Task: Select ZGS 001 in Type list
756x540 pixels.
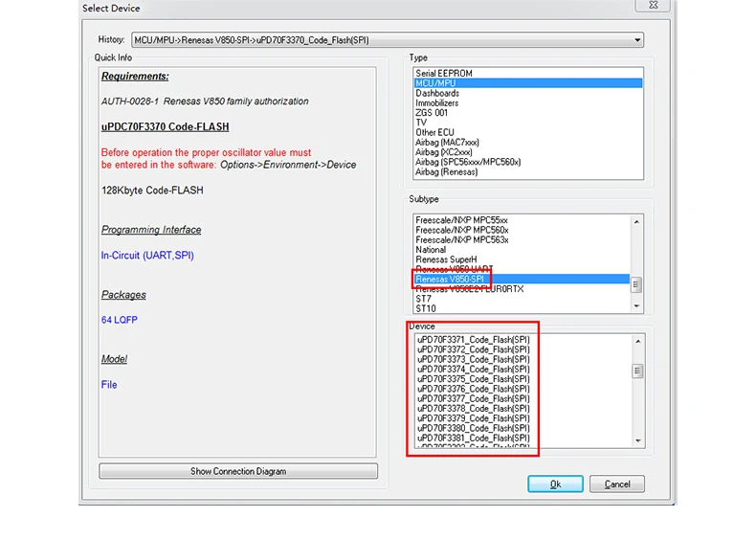Action: 528,112
